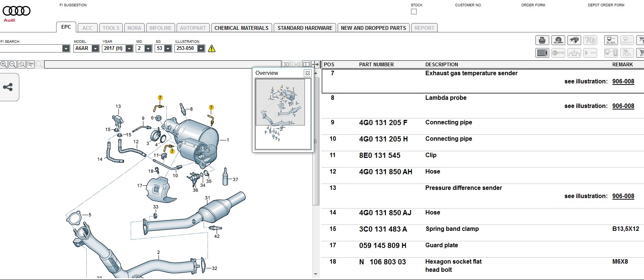Switch to the TOOLS tab
644x280 pixels.
(x=111, y=28)
